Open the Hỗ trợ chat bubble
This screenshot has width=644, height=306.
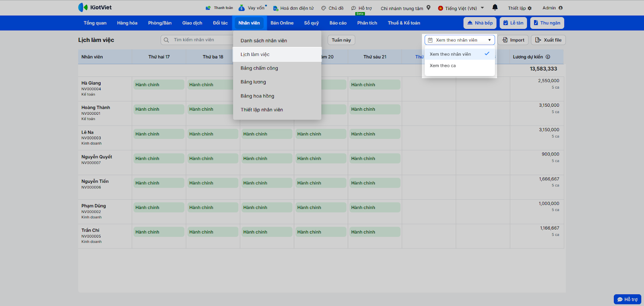tap(627, 300)
